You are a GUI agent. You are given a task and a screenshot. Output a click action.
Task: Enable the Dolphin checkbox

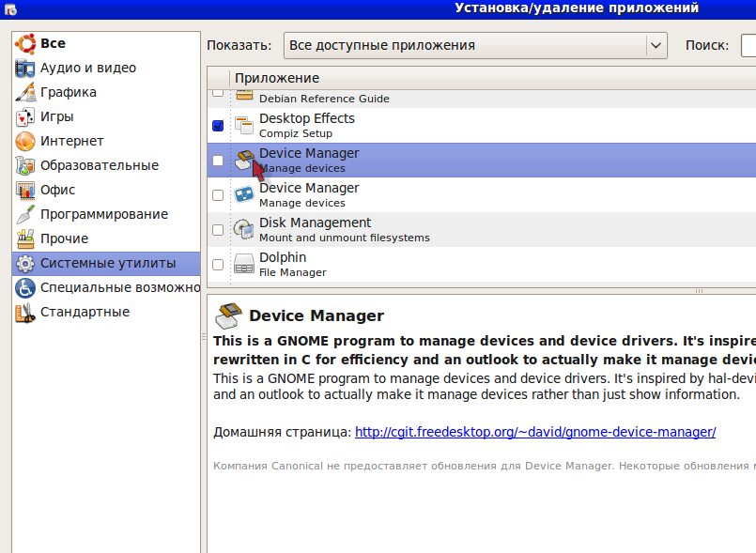point(218,265)
